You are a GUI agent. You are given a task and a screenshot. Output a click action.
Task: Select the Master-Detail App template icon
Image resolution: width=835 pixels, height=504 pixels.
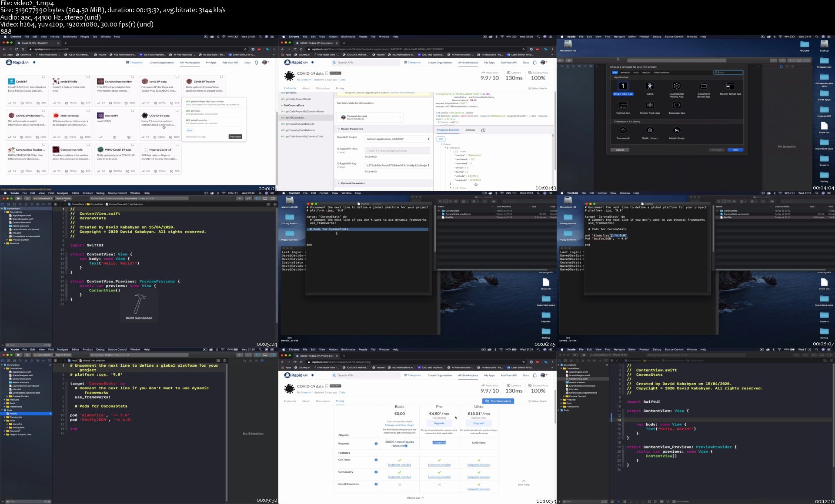pyautogui.click(x=730, y=86)
